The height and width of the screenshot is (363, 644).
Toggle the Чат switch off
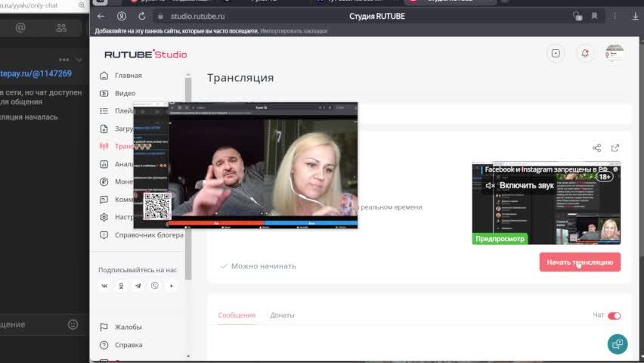click(x=614, y=315)
